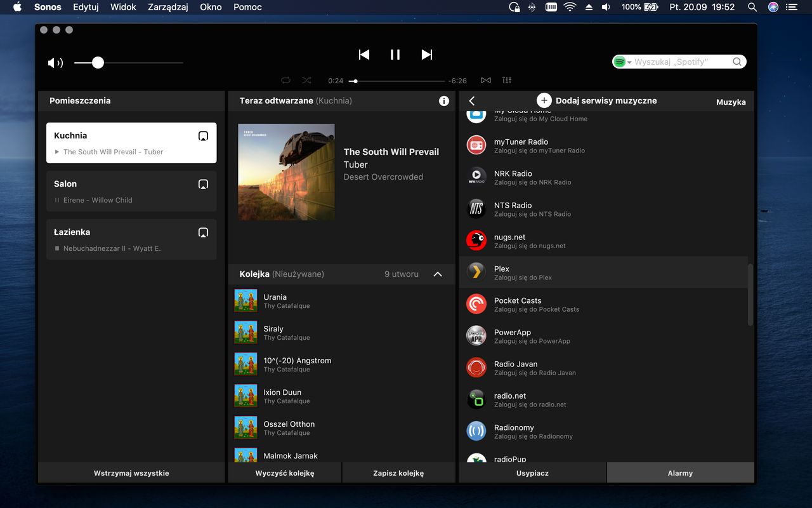Image resolution: width=812 pixels, height=508 pixels.
Task: Open the Edytuj menu
Action: coord(86,7)
